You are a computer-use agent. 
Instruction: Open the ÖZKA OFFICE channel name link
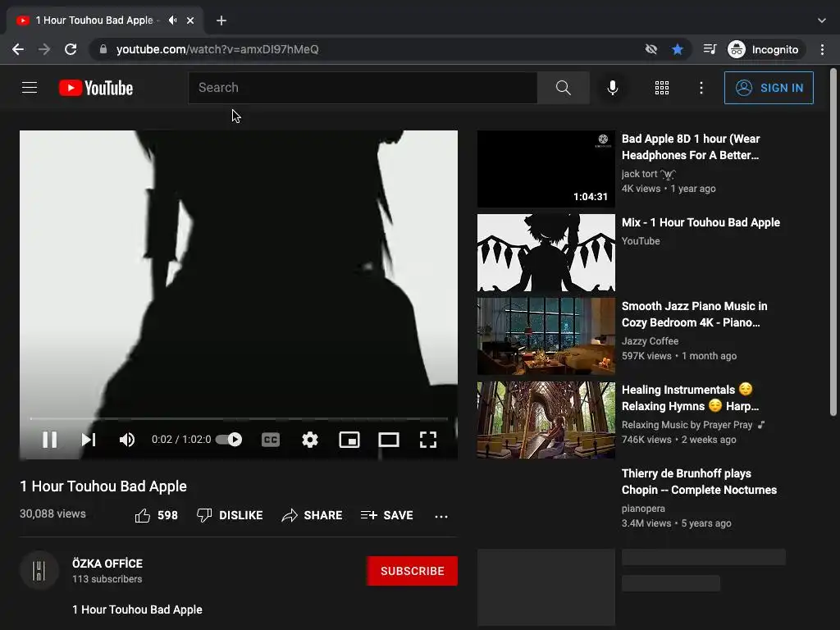tap(107, 564)
